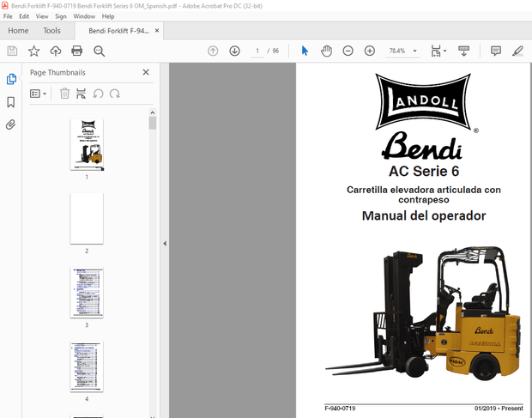The image size is (532, 418).
Task: Select the Bendi Forklift F-94... document tab
Action: click(118, 31)
